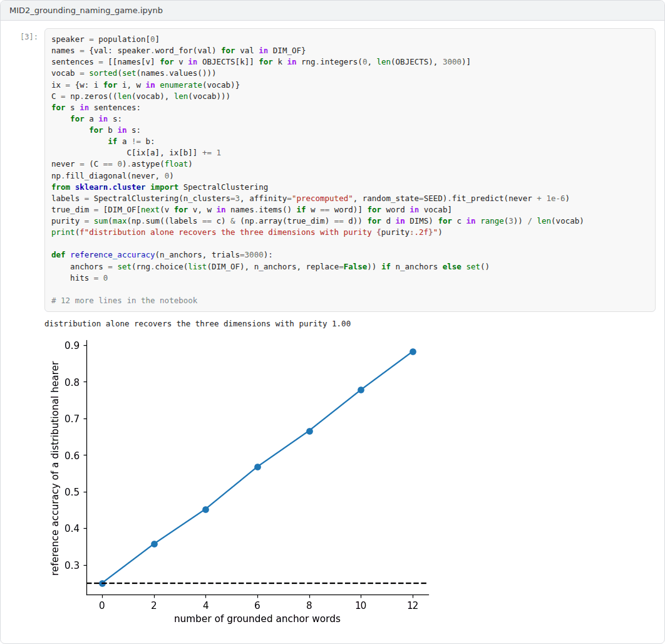Click the 'if a != b:' line
The height and width of the screenshot is (644, 665).
point(131,142)
